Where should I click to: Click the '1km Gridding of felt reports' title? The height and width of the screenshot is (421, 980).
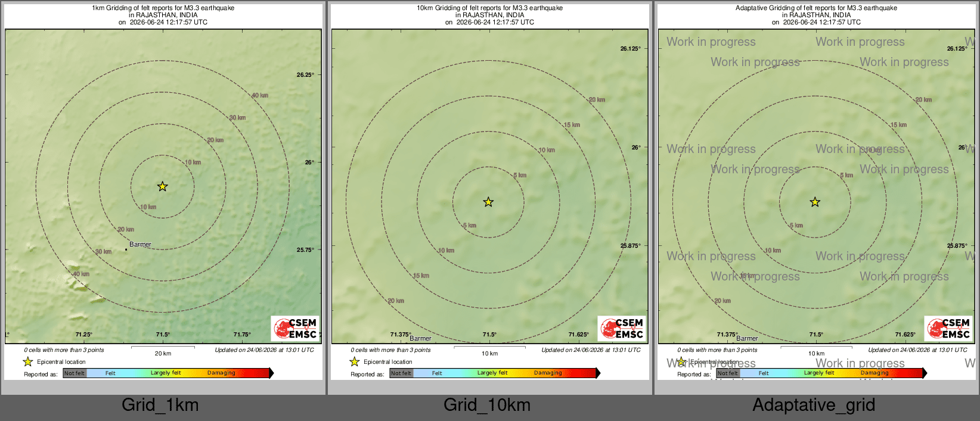click(163, 8)
